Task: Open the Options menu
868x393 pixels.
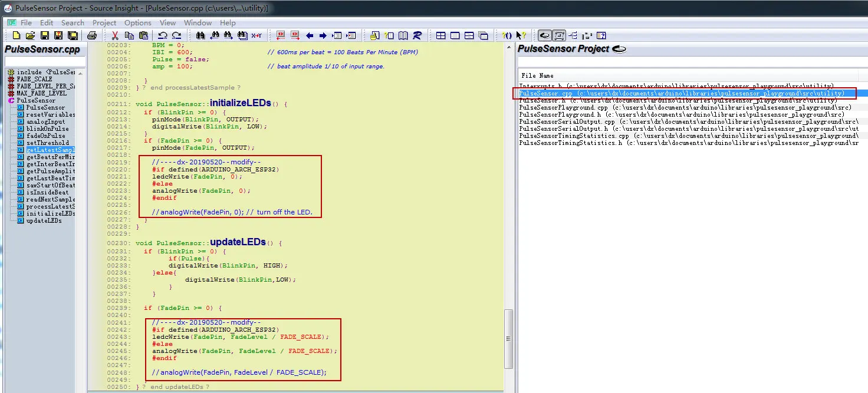Action: pyautogui.click(x=138, y=22)
